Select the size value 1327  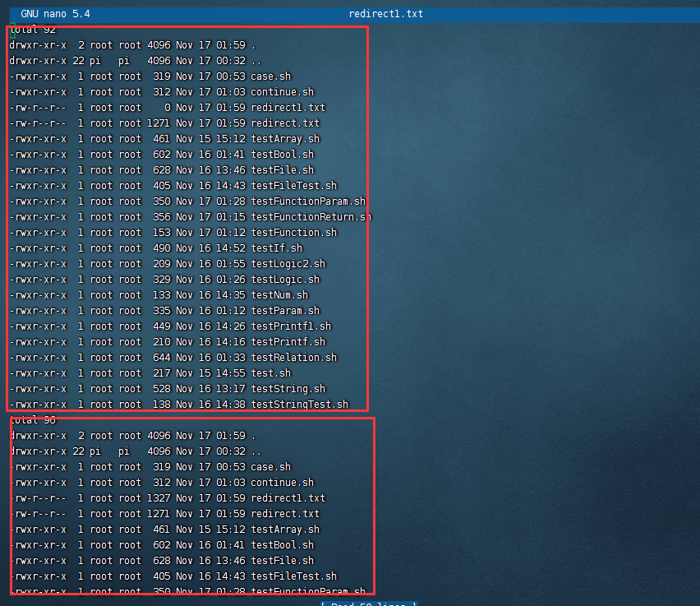[159, 498]
